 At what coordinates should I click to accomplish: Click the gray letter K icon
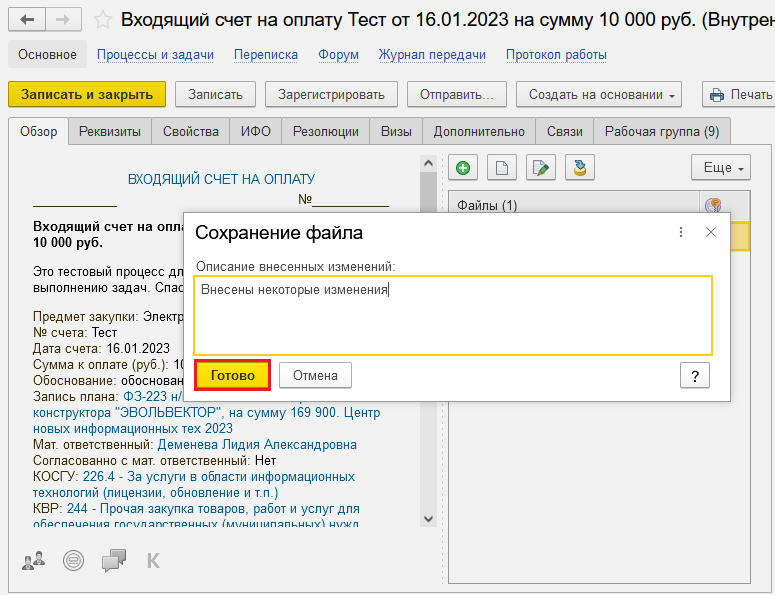(153, 560)
